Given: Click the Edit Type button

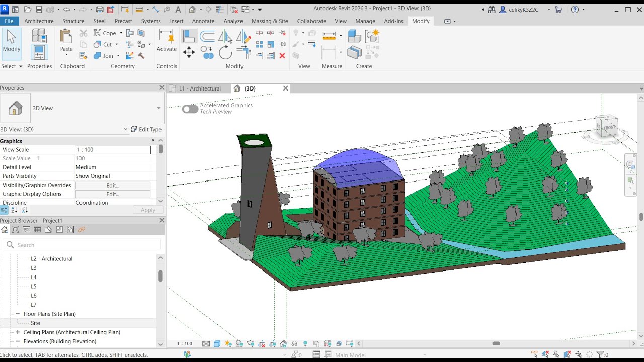Looking at the screenshot, I should [146, 129].
